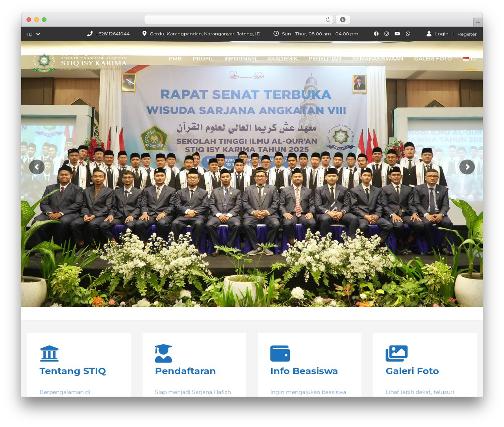Click the browser download icon
This screenshot has height=427, width=504.
(x=343, y=20)
